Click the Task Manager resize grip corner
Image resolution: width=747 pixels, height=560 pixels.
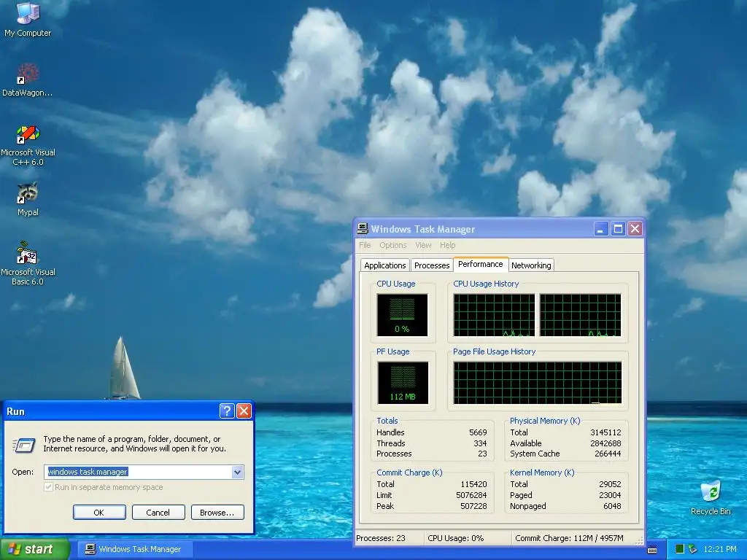(x=639, y=540)
